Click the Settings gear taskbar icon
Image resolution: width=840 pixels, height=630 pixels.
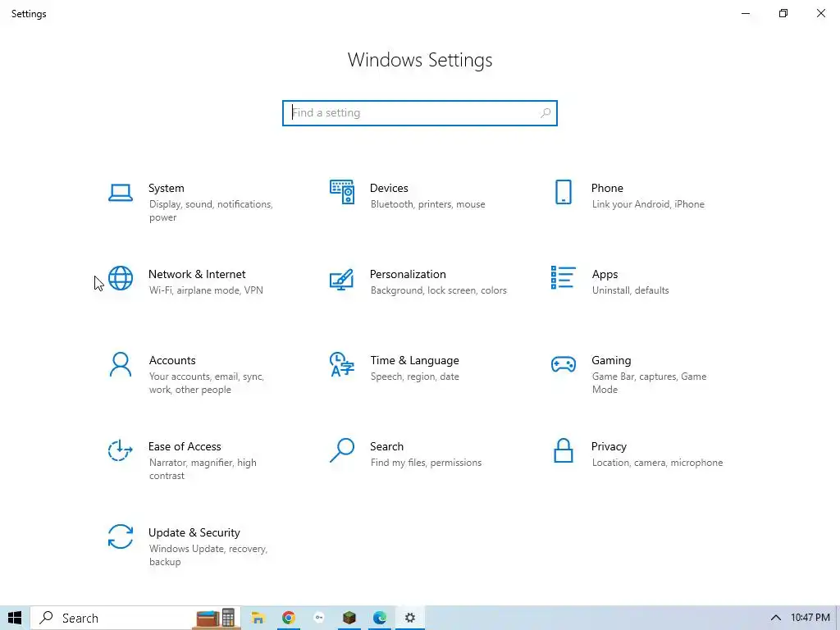410,618
